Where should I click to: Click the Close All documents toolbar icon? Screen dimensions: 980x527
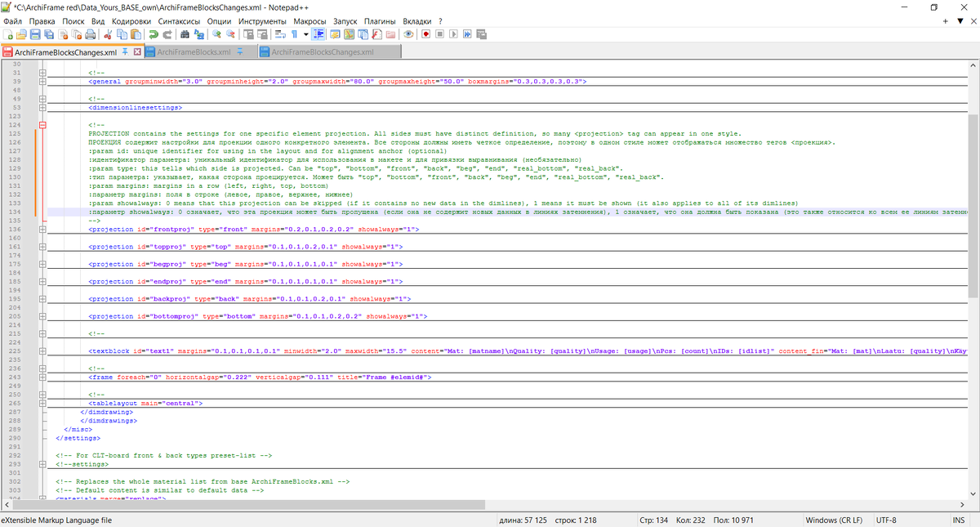click(x=77, y=34)
